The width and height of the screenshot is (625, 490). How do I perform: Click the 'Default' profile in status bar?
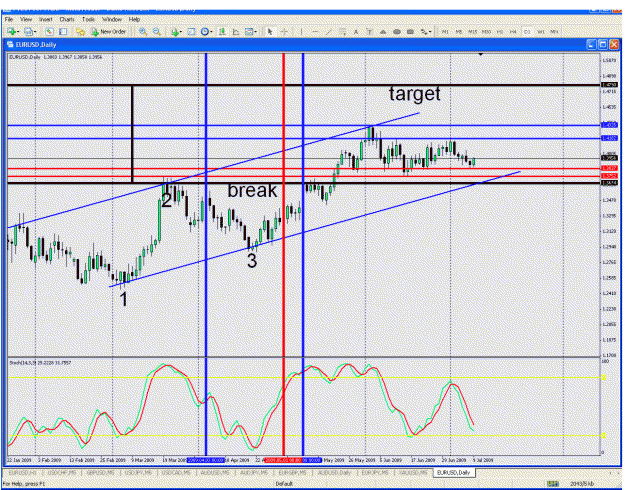click(284, 484)
